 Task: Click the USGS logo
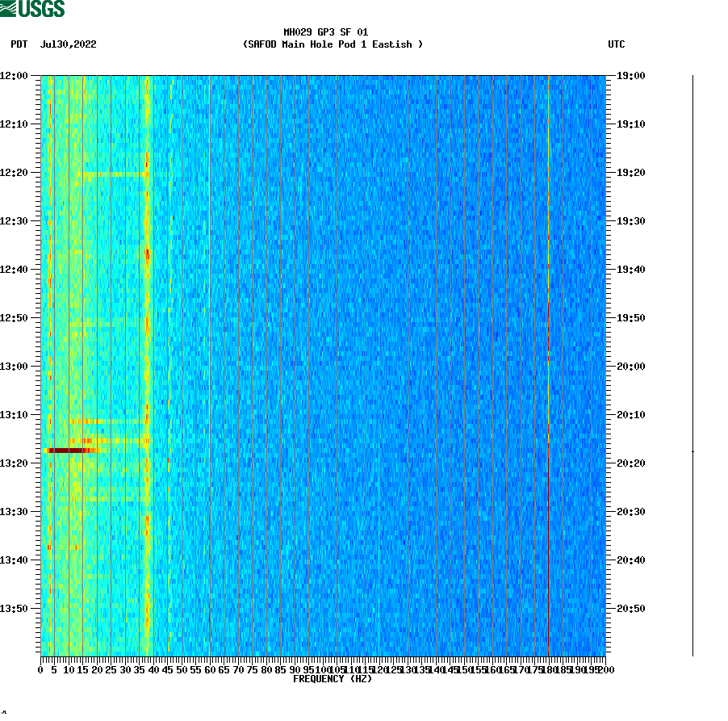32,8
